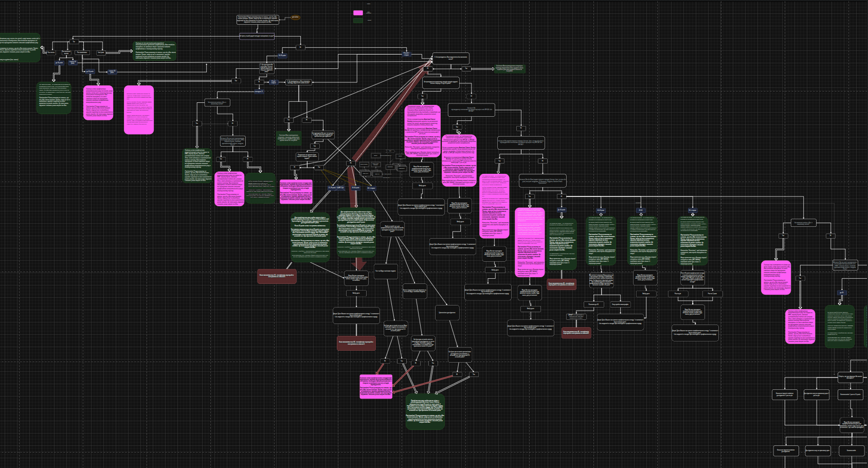
Task: Click the dark green legend swatch
Action: [x=358, y=21]
